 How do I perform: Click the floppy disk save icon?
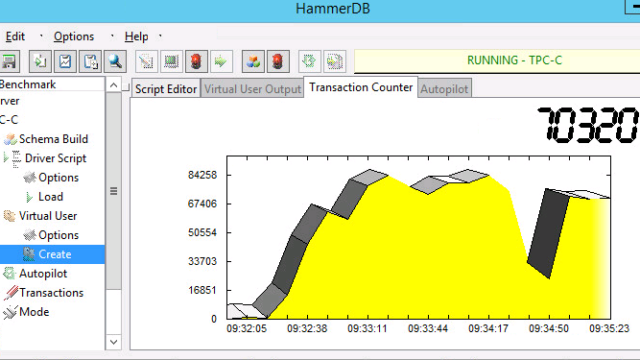[9, 62]
